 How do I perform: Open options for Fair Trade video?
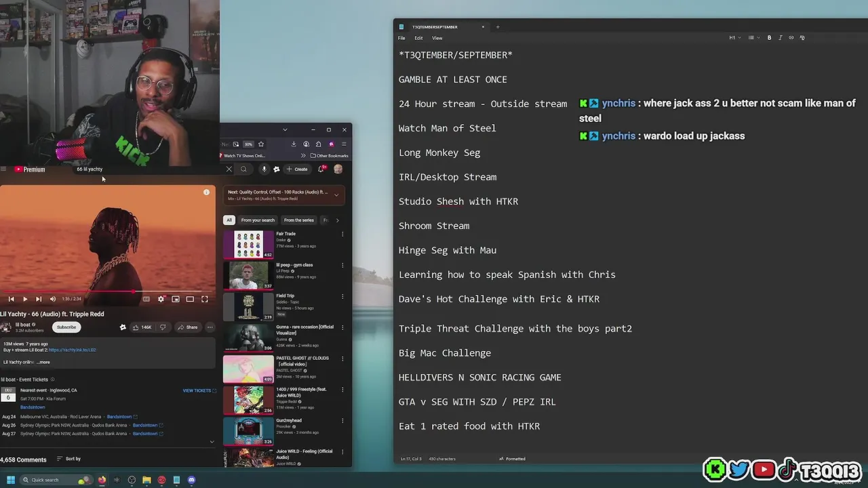(x=342, y=235)
